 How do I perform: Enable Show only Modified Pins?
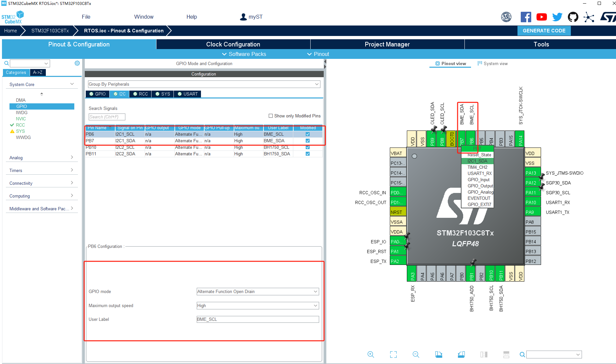coord(271,115)
